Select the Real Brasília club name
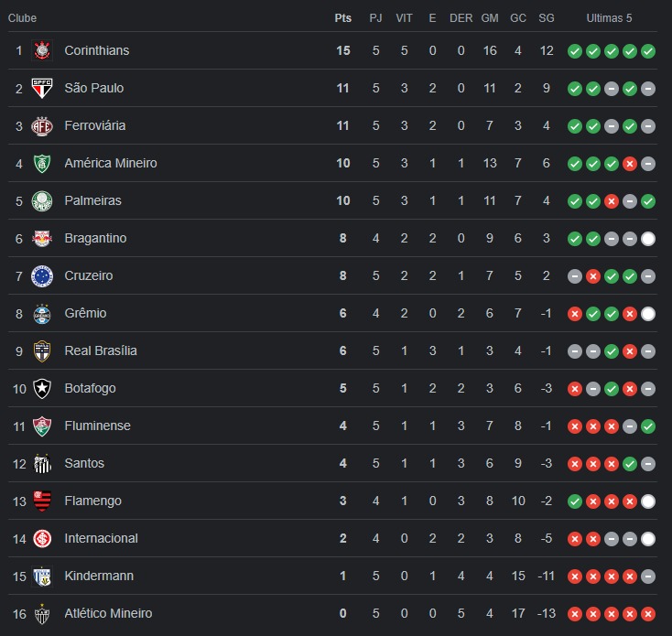The width and height of the screenshot is (672, 636). (x=101, y=350)
